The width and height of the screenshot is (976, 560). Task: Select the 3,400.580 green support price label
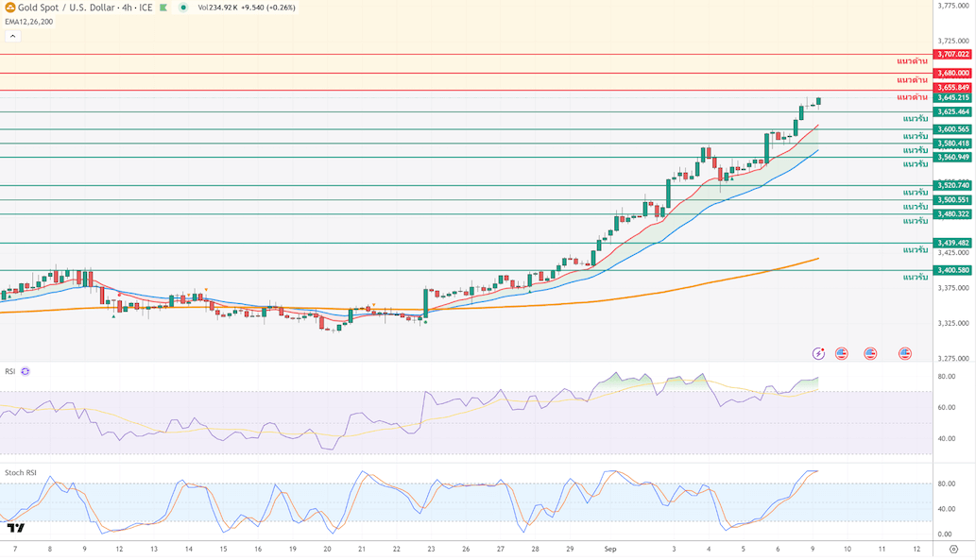click(952, 270)
